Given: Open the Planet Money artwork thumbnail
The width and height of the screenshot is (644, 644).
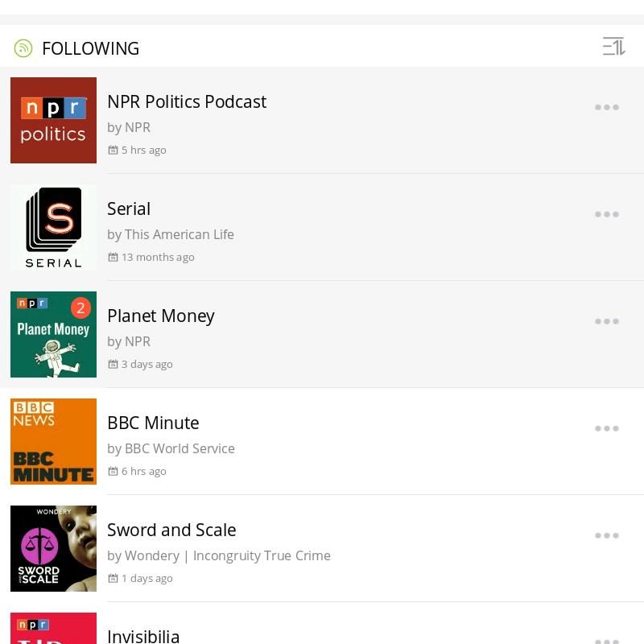Looking at the screenshot, I should coord(53,334).
